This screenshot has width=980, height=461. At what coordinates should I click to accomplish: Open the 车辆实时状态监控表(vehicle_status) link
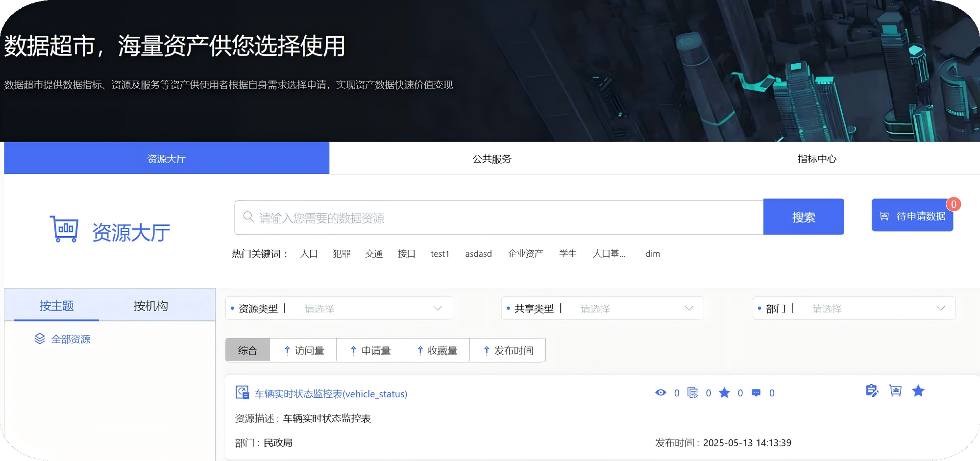pos(331,394)
